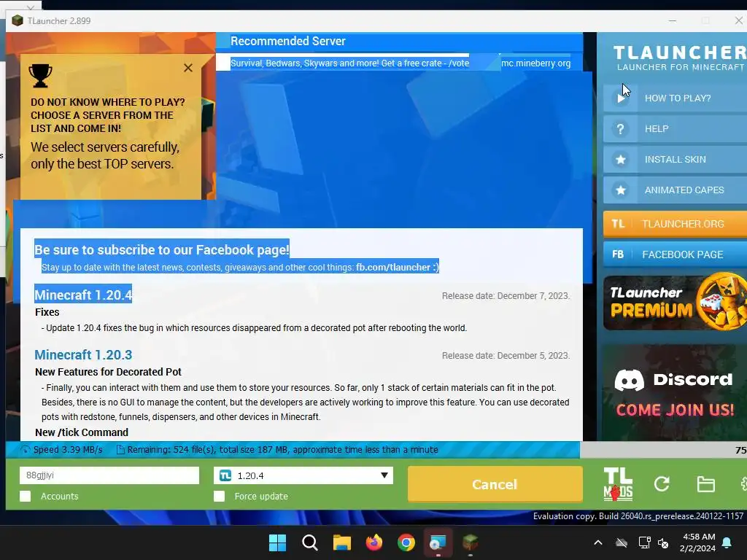747x560 pixels.
Task: Click the 'Speed 3.39 MB/s' status text
Action: [x=68, y=449]
